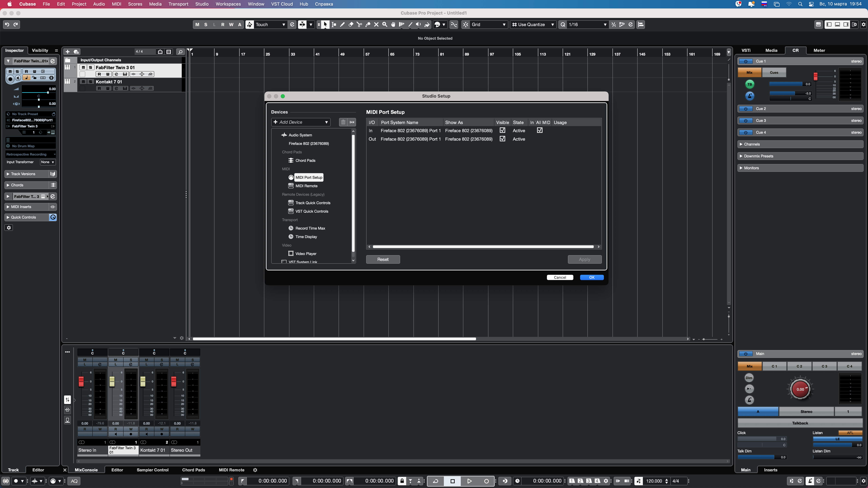Viewport: 868px width, 488px height.
Task: Solo the Kontakt 7 01 track
Action: [x=90, y=82]
